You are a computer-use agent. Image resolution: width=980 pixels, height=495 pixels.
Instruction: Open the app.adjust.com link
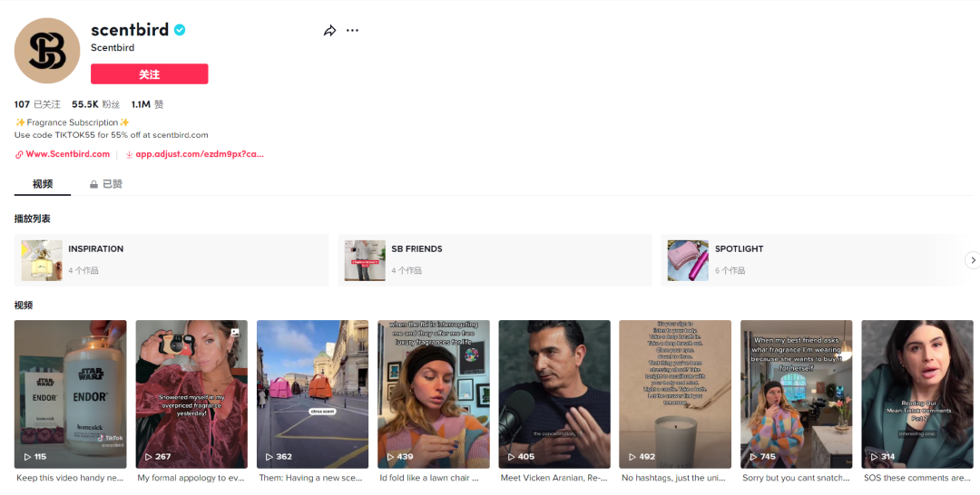(200, 154)
